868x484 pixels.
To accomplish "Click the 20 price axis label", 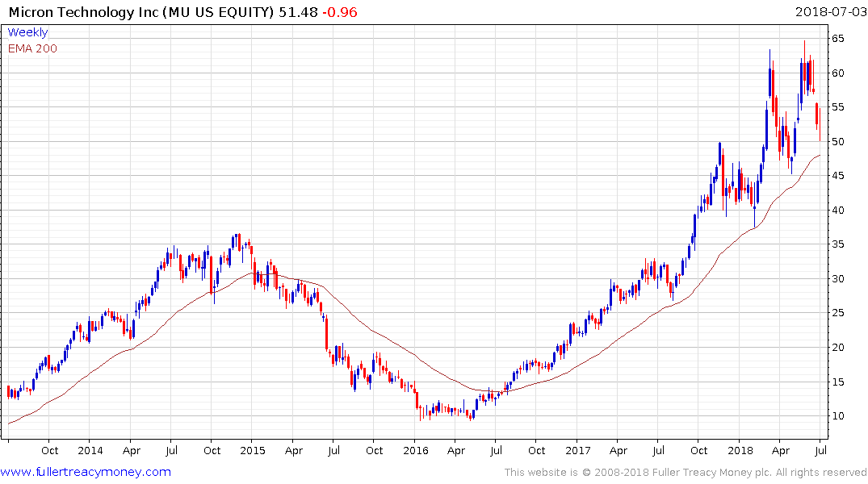I will tap(837, 348).
